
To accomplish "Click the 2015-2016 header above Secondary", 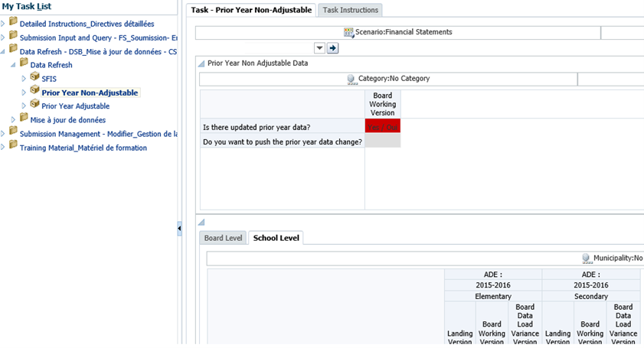I will pos(590,285).
